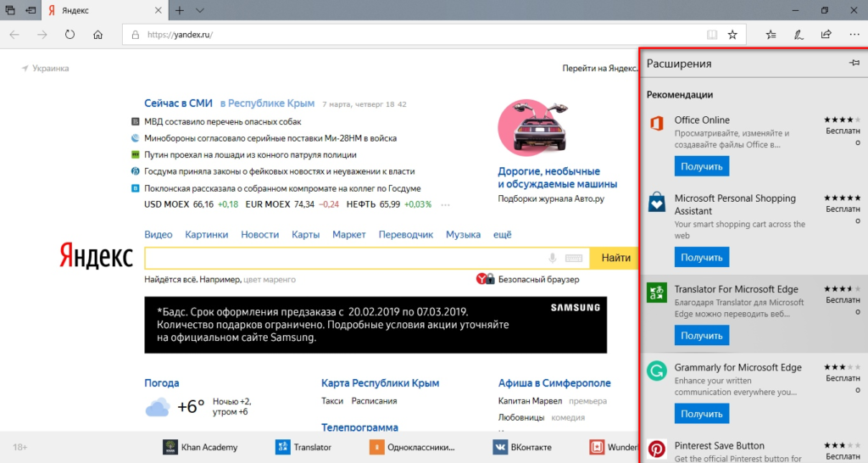The height and width of the screenshot is (463, 868).
Task: Click the Samsung banner advertisement
Action: pos(376,325)
